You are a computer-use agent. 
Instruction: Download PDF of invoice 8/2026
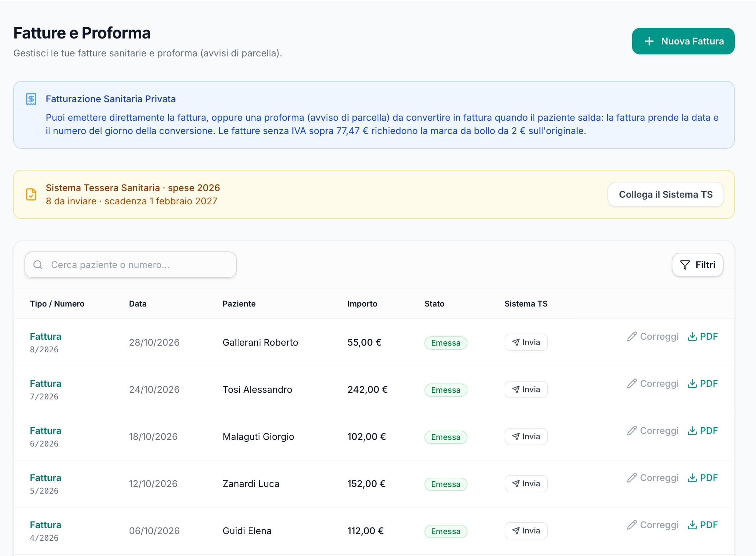[702, 337]
